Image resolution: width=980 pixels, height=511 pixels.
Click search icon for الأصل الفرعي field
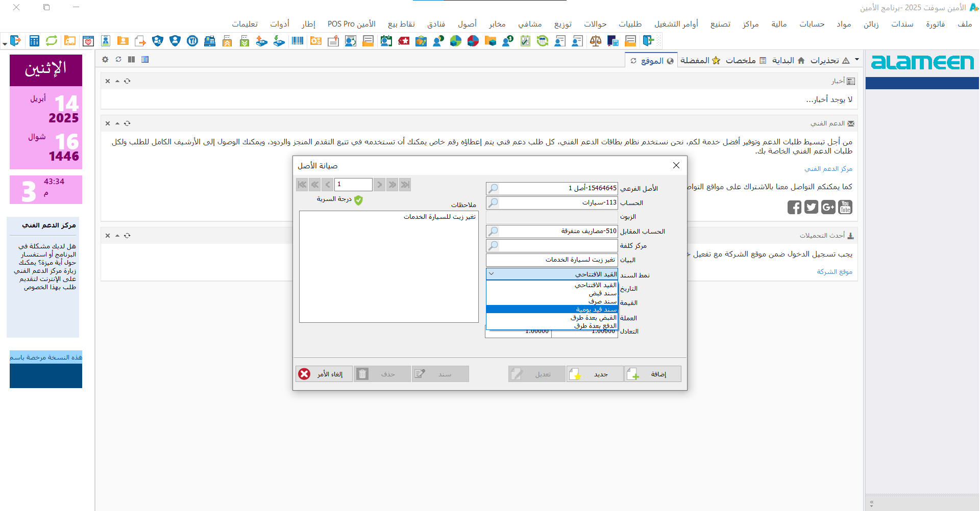pos(493,189)
